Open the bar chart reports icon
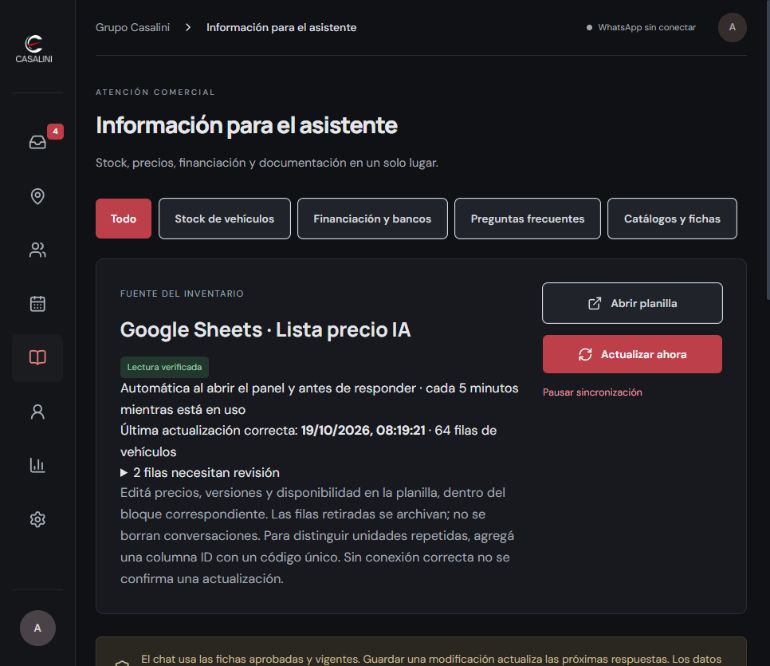 [38, 465]
